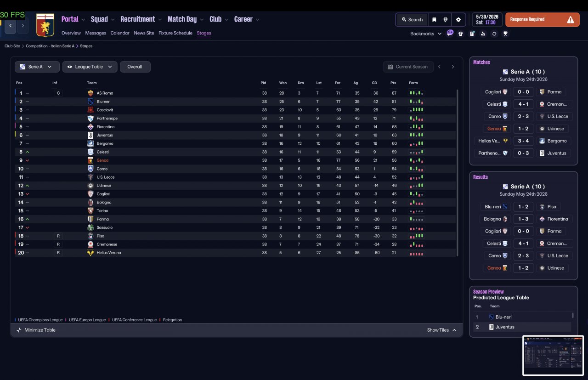This screenshot has height=380, width=588.
Task: Click the Casciavit crest in league table
Action: [90, 110]
